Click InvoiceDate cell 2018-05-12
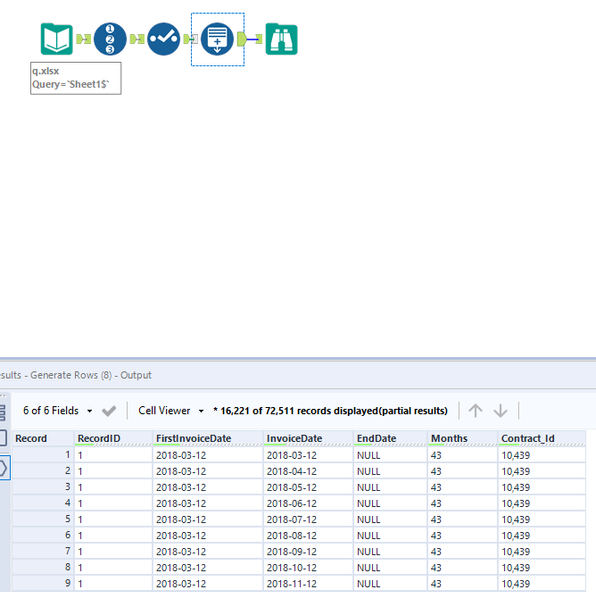This screenshot has width=596, height=592. [308, 487]
